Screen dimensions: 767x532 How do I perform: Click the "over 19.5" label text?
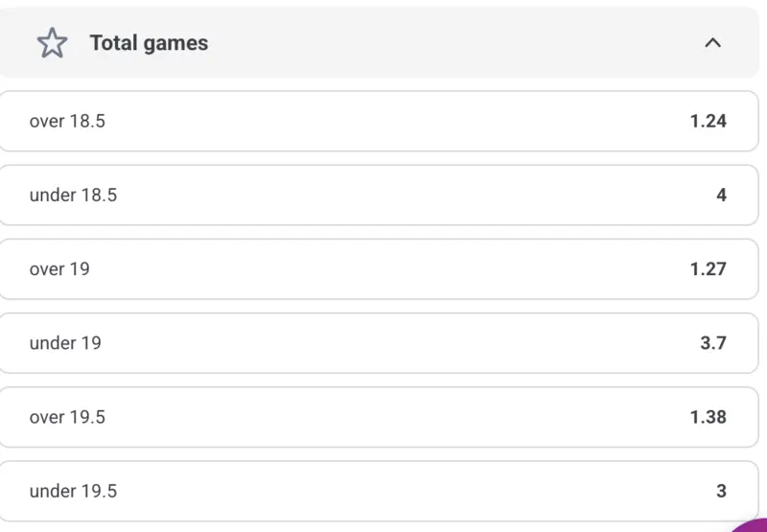point(67,417)
